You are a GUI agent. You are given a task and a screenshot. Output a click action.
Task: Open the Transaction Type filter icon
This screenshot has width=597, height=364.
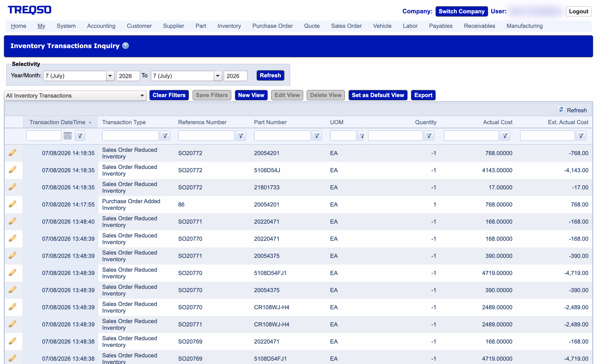pyautogui.click(x=165, y=136)
